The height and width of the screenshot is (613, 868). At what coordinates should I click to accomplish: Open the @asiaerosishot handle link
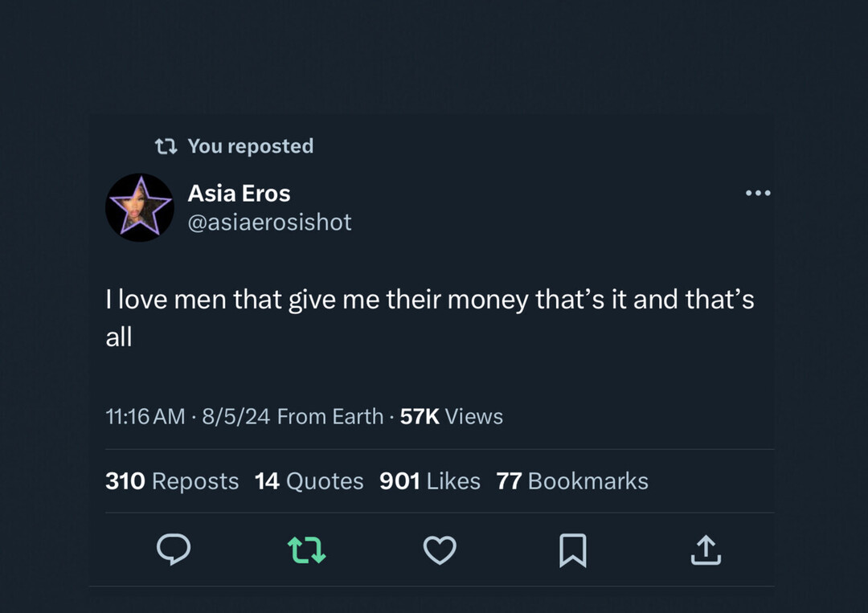click(269, 223)
